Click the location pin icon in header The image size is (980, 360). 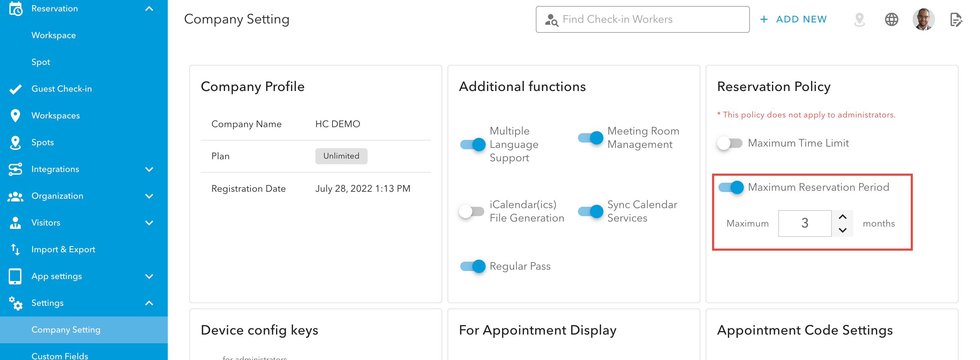(859, 19)
